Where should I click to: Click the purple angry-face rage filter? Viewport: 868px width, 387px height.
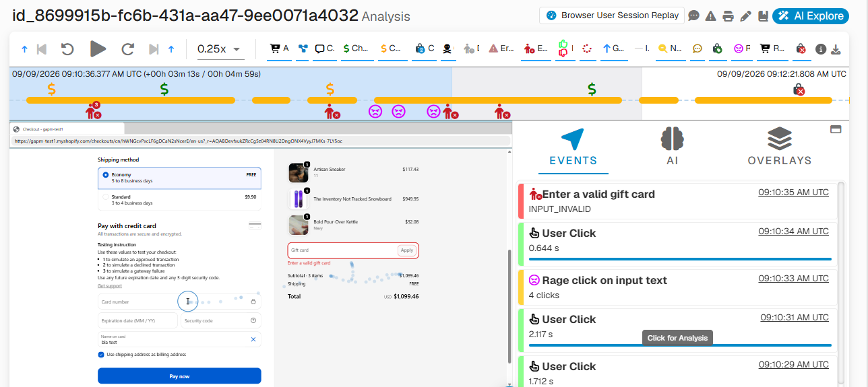[x=741, y=48]
